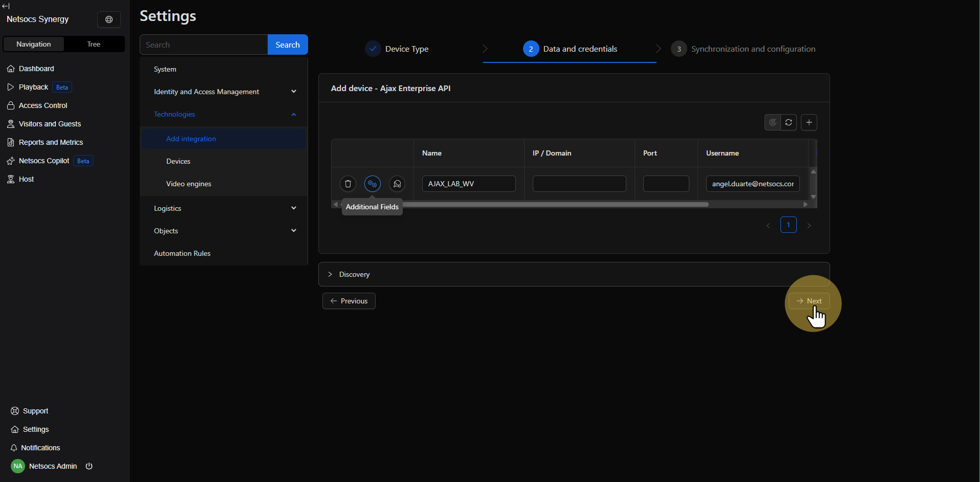The image size is (980, 482).
Task: Expand the Discovery section
Action: pyautogui.click(x=354, y=274)
